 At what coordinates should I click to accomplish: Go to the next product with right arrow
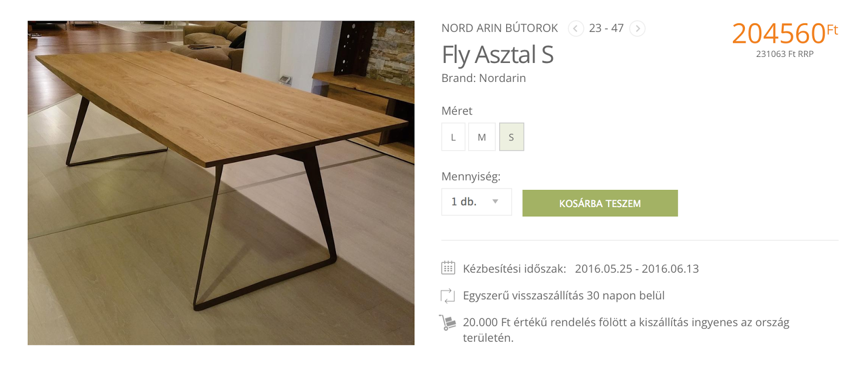pos(637,28)
